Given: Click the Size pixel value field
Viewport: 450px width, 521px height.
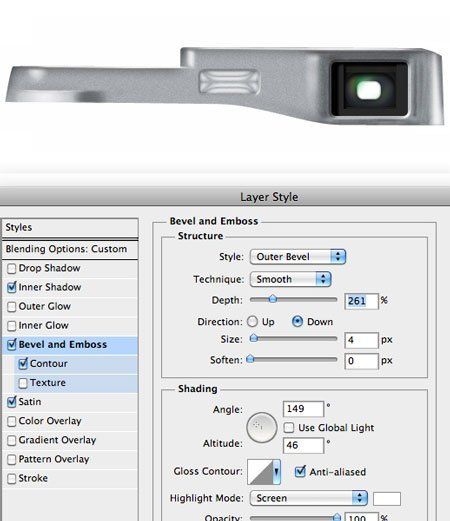Looking at the screenshot, I should point(362,340).
